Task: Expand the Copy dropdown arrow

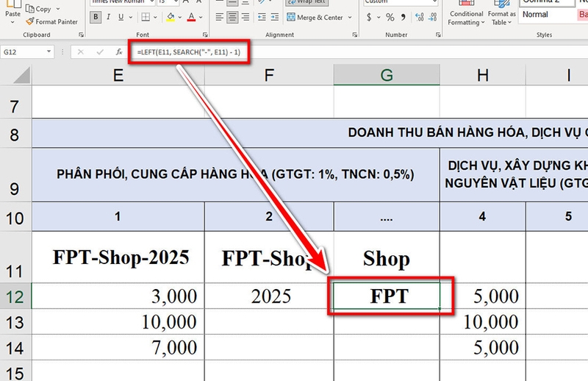Action: 58,9
